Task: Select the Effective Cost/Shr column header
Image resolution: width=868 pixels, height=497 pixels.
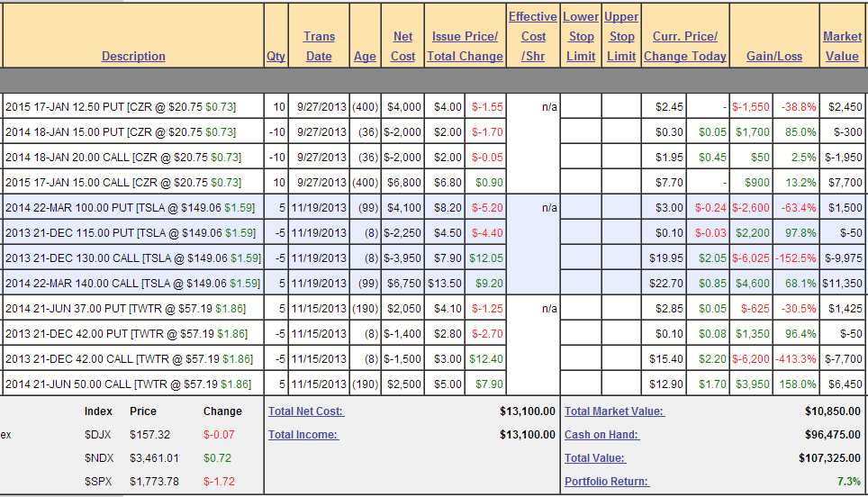Action: 533,36
